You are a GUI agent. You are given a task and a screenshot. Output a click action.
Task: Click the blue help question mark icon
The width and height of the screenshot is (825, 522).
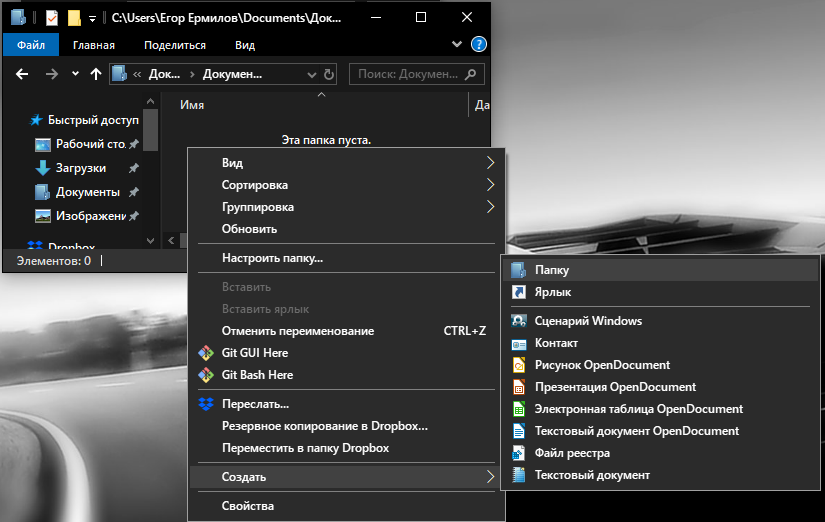click(479, 44)
